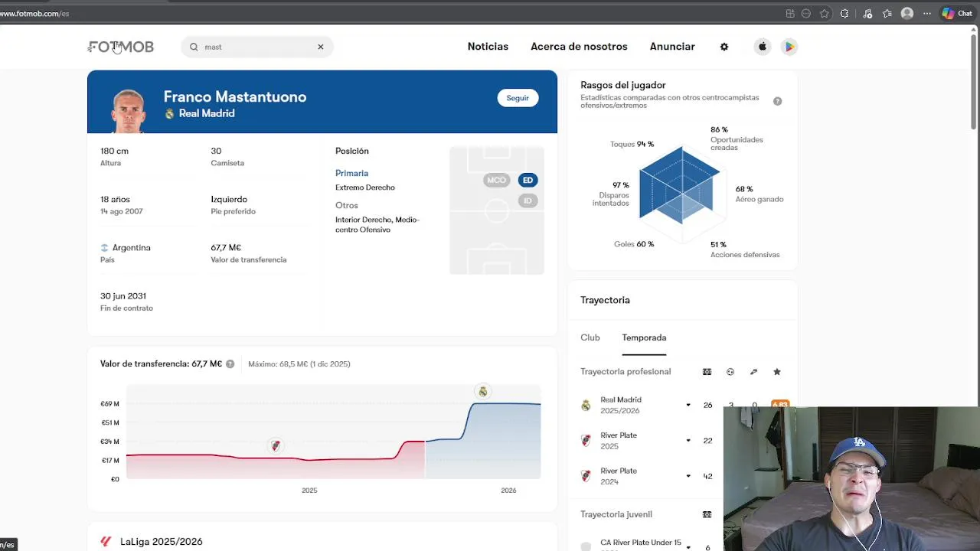980x551 pixels.
Task: Focus the search box containing 'mast'
Action: 257,47
